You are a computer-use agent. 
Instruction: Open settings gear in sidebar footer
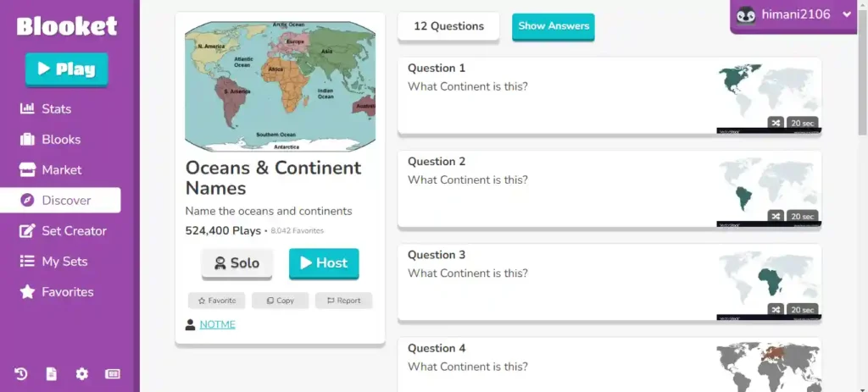(x=82, y=374)
